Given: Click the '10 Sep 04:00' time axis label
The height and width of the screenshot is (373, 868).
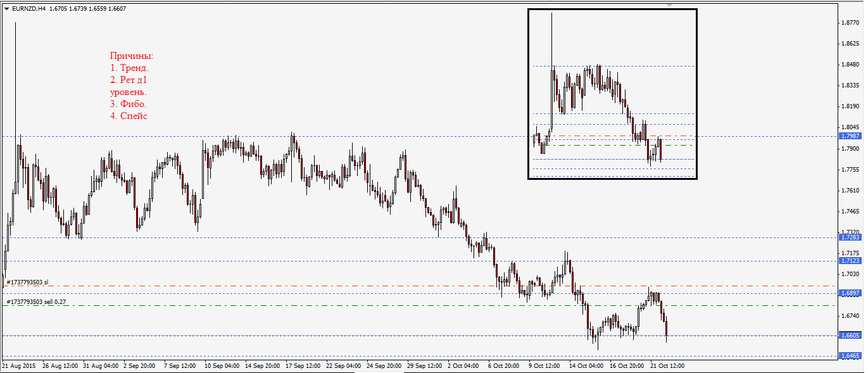Looking at the screenshot, I should [x=222, y=366].
